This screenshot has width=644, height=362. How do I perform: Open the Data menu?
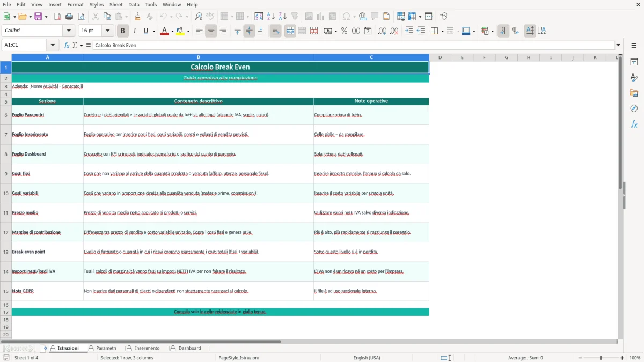tap(134, 4)
